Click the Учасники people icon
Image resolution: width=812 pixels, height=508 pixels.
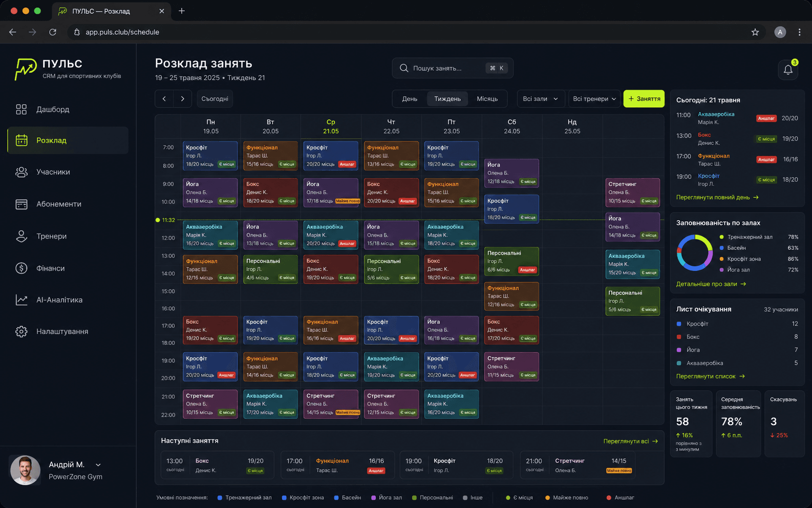coord(21,172)
